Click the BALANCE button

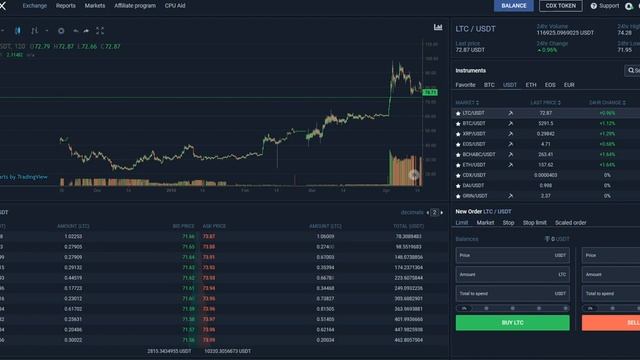pyautogui.click(x=513, y=6)
